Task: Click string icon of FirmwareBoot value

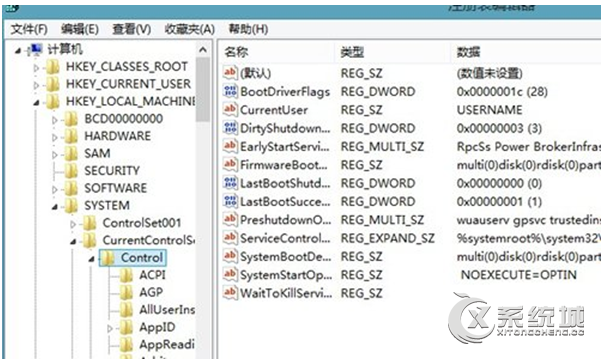Action: pos(230,164)
